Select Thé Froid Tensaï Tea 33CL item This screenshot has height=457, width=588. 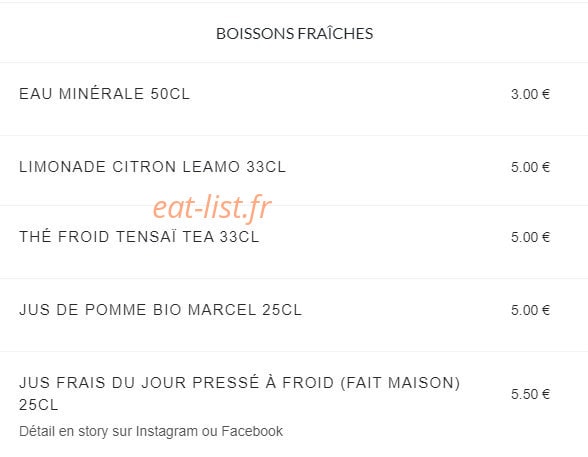pyautogui.click(x=139, y=237)
